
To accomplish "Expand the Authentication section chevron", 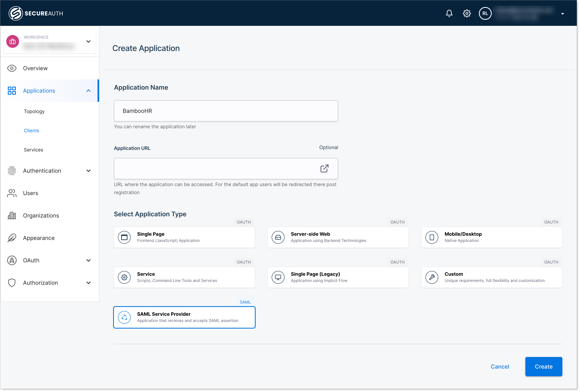I will (x=88, y=170).
